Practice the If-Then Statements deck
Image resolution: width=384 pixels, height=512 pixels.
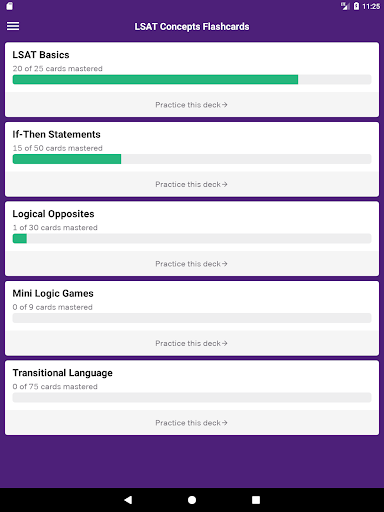[192, 184]
